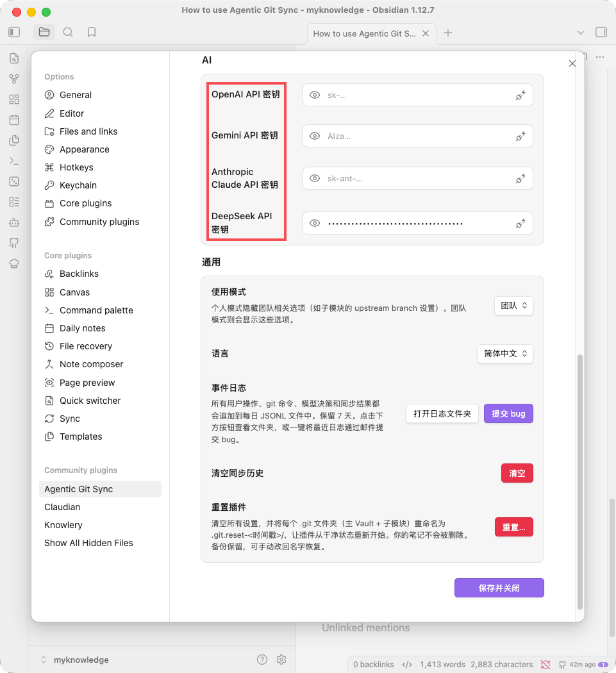
Task: Create new canvas ribbon icon
Action: click(14, 99)
